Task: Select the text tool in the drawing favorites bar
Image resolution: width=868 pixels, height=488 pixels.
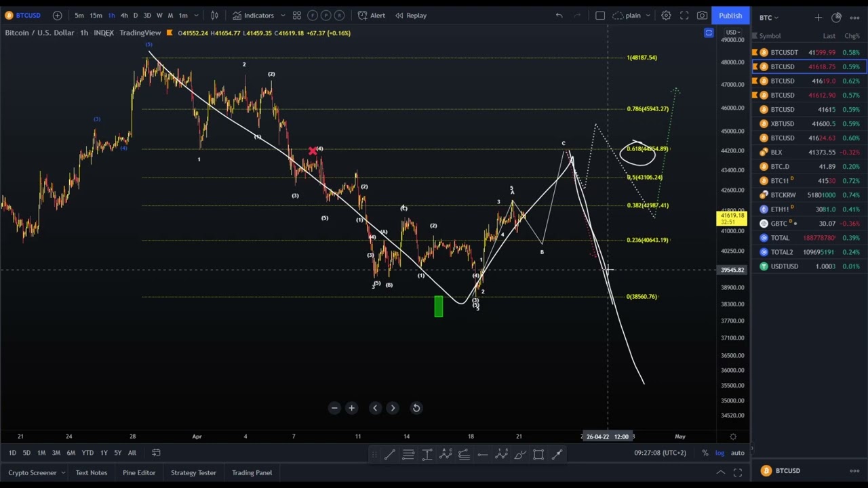Action: coord(427,455)
